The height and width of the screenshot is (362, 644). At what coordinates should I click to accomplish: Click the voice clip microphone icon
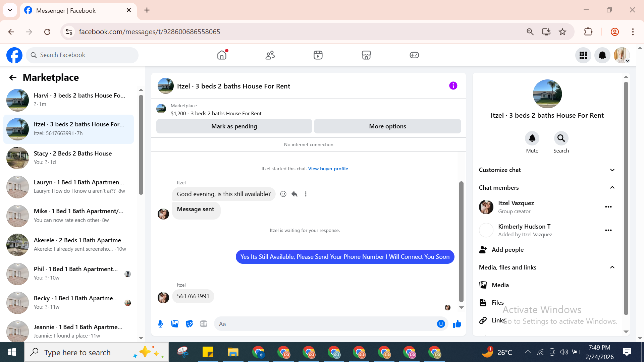160,324
